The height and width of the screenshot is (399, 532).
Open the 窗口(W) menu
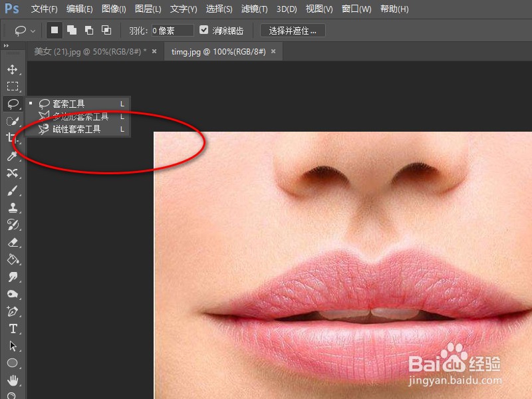click(356, 9)
